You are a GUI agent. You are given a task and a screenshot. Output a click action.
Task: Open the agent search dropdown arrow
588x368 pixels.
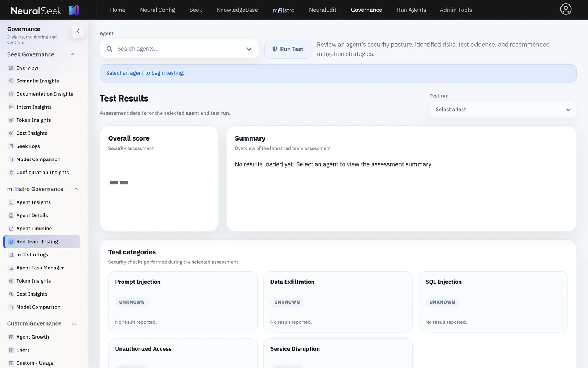point(249,49)
